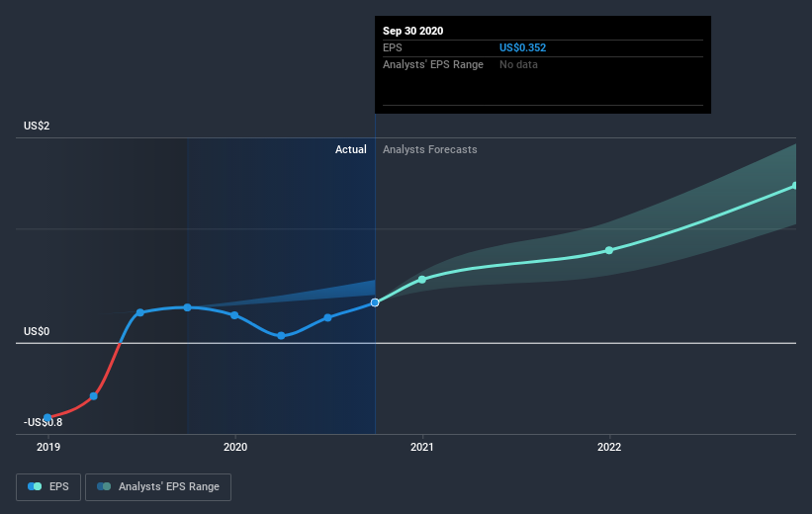Click the 'Actual' label
812x514 pixels.
click(350, 149)
